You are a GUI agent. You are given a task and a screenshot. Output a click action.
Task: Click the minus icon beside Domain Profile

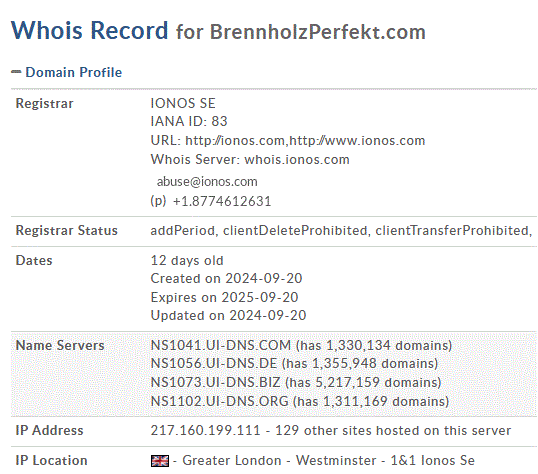tap(16, 72)
